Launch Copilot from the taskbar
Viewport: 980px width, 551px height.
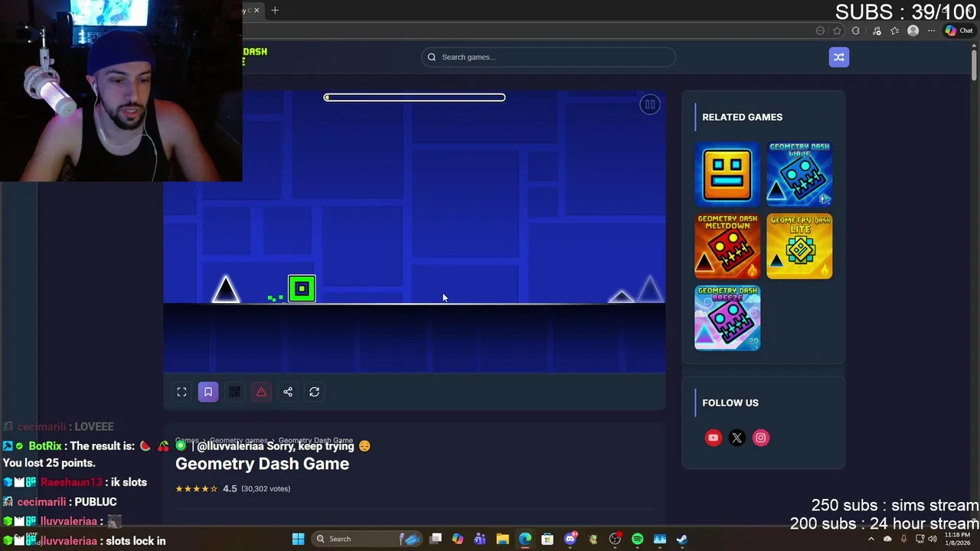458,539
